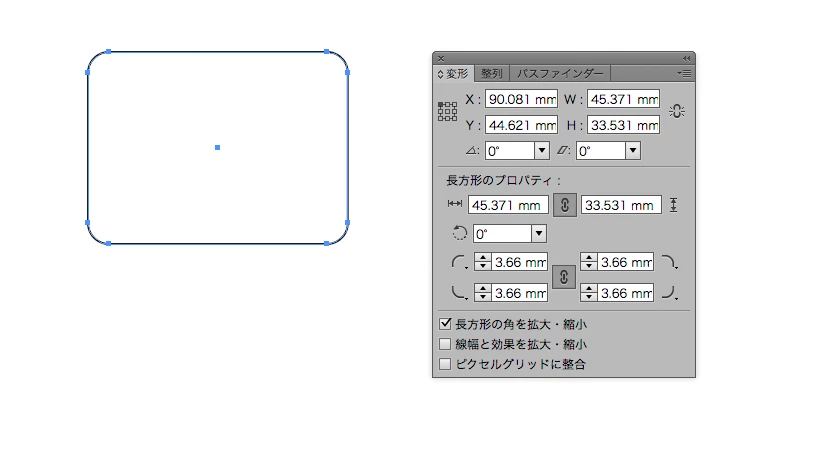Open the shear angle dropdown arrow
Screen dimensions: 818x461
point(633,151)
